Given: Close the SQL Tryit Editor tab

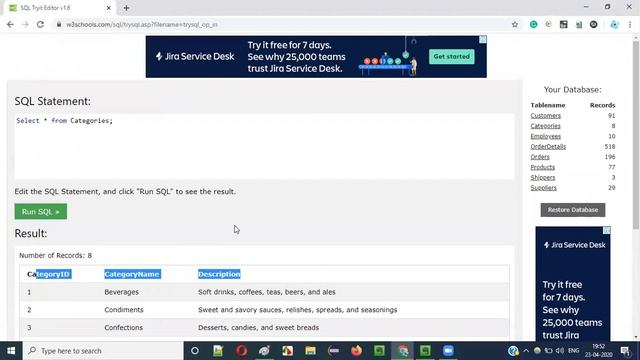Looking at the screenshot, I should pyautogui.click(x=109, y=8).
